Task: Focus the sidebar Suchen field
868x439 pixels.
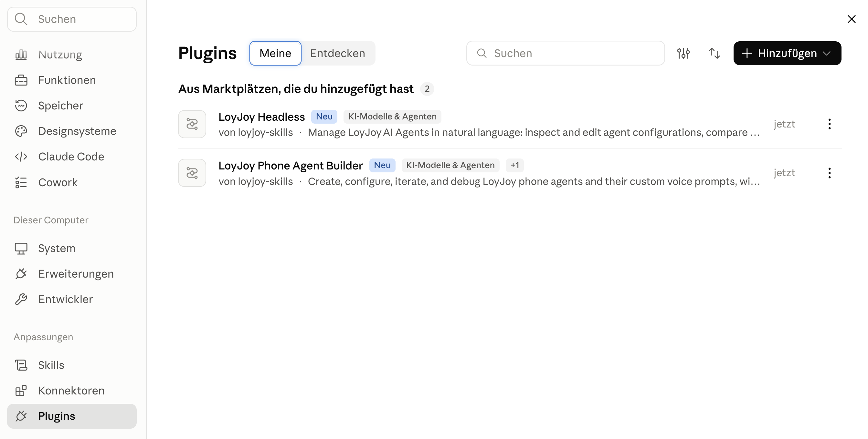Action: click(72, 19)
